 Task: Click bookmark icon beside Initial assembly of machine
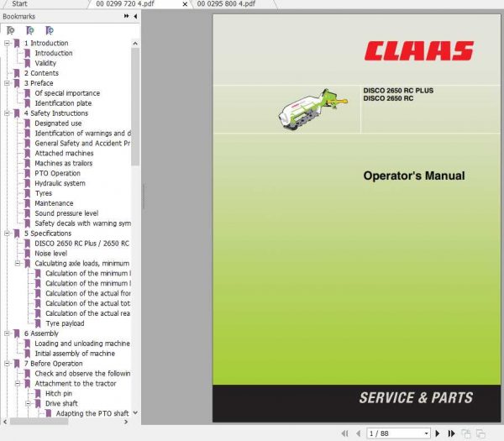[28, 354]
